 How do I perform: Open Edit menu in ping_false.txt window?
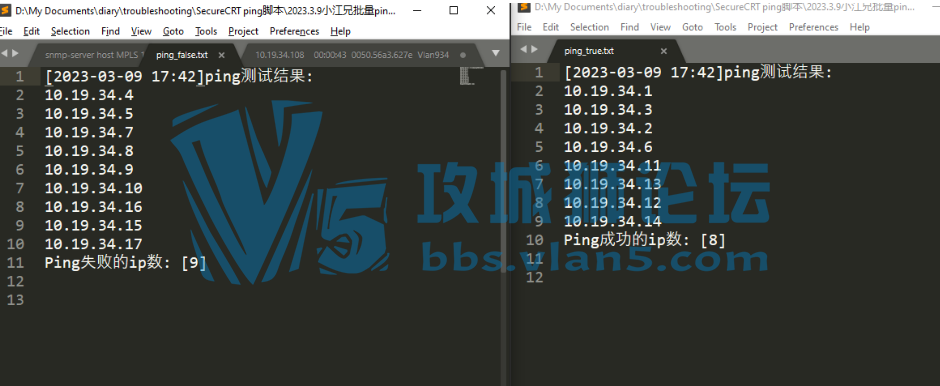click(x=32, y=31)
